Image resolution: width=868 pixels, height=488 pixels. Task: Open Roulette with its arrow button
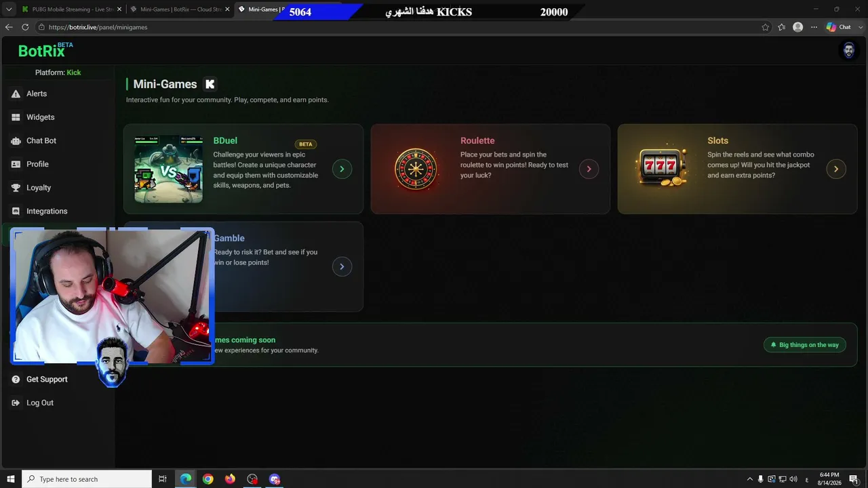click(x=589, y=169)
